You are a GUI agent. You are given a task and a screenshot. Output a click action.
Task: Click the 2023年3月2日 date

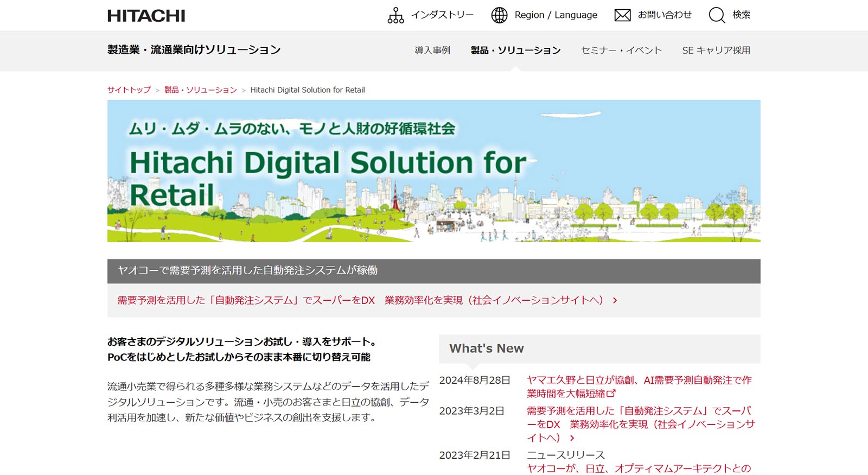(x=472, y=411)
